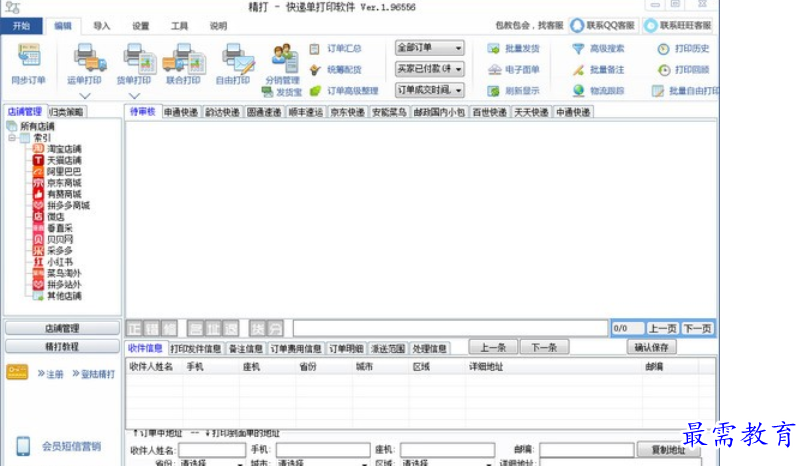Click 打印回顾 print review
This screenshot has width=804, height=466.
(x=684, y=70)
